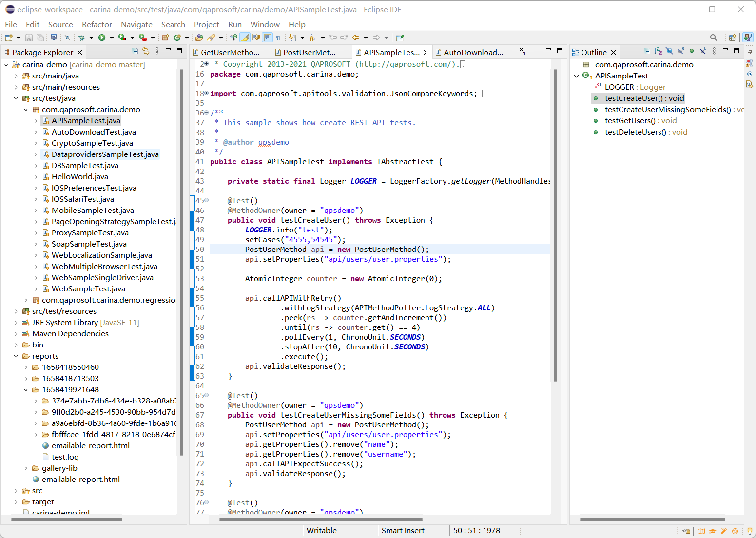This screenshot has width=756, height=538.
Task: Click the Open Type icon in toolbar
Action: coord(199,38)
